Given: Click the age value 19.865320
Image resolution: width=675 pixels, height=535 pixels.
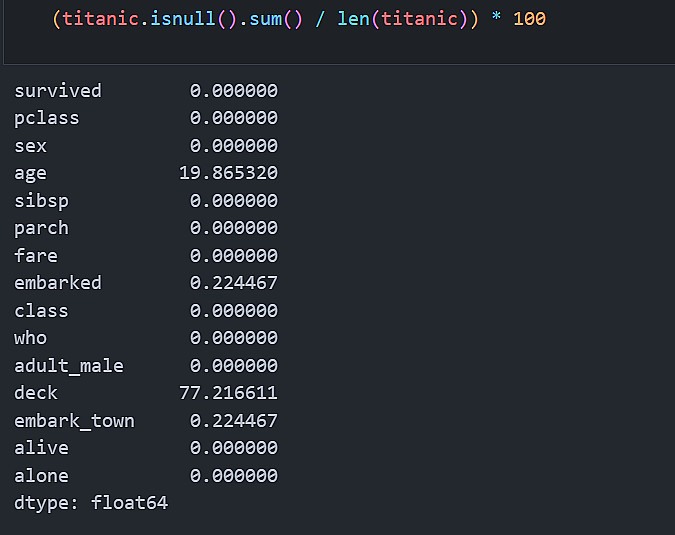Looking at the screenshot, I should pyautogui.click(x=228, y=173).
